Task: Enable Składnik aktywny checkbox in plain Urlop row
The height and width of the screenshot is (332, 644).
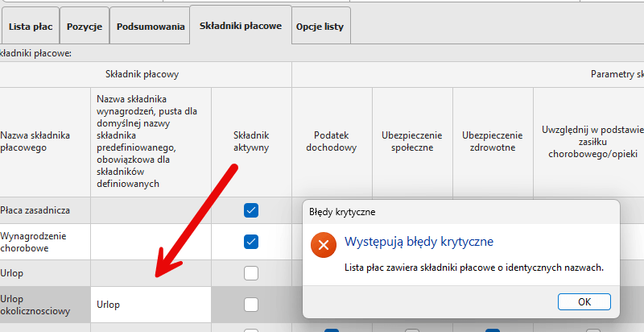Action: [251, 273]
